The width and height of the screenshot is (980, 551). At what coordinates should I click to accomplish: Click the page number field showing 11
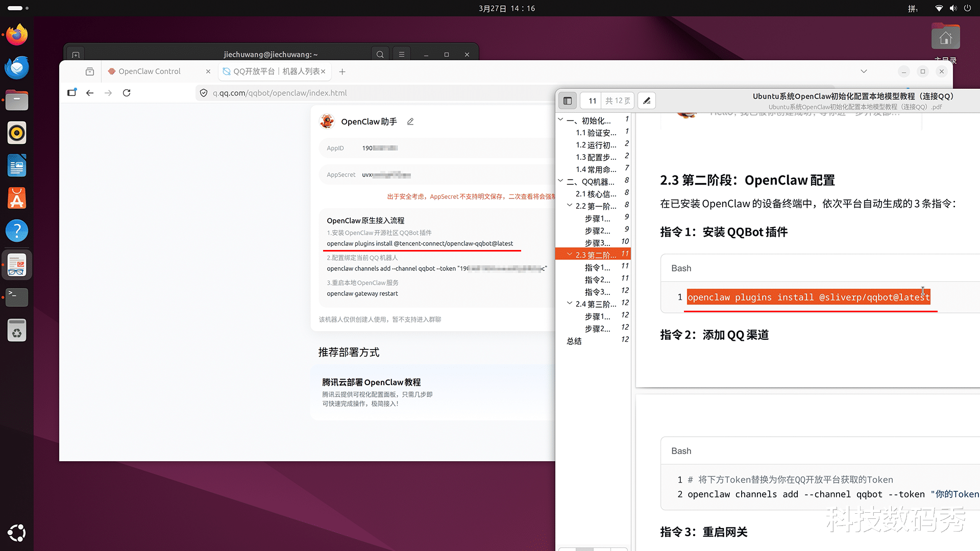[x=592, y=101]
